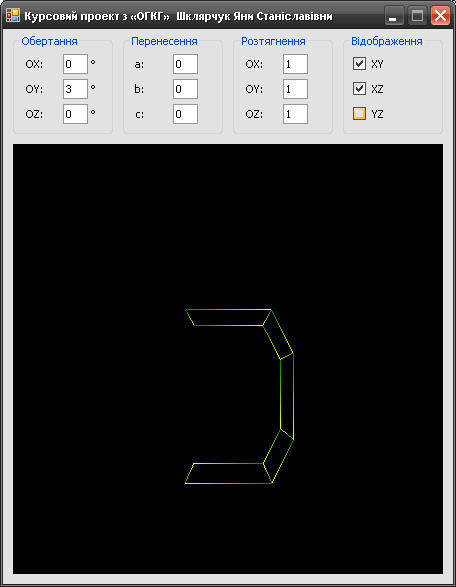Click the 'Обертання' group label

click(x=49, y=41)
